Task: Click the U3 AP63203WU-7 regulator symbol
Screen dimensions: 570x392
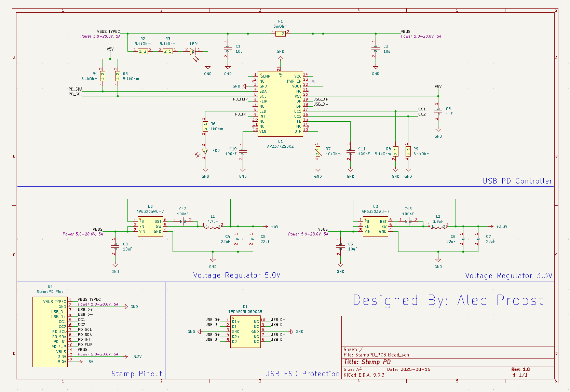Action: coord(376,226)
